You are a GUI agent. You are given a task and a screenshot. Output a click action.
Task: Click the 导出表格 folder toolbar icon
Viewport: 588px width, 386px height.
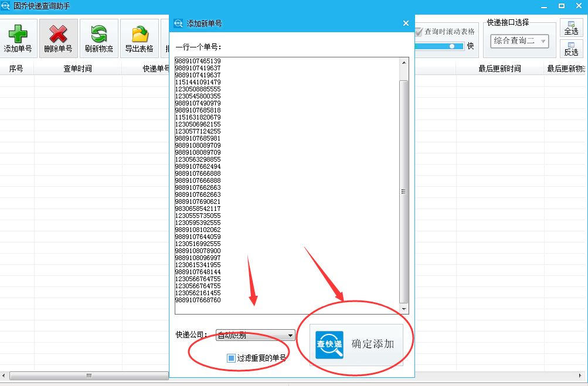tap(140, 34)
